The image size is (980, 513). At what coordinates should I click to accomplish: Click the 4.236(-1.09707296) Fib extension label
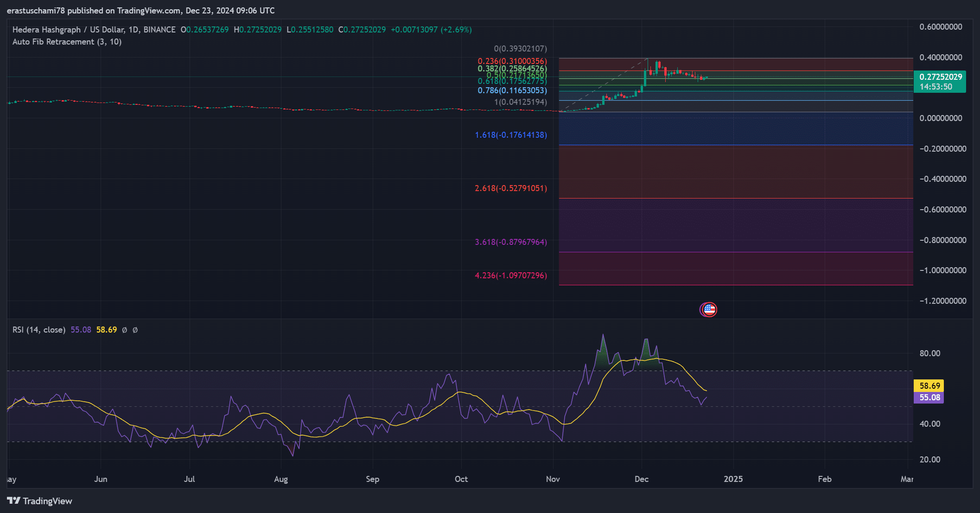[510, 276]
